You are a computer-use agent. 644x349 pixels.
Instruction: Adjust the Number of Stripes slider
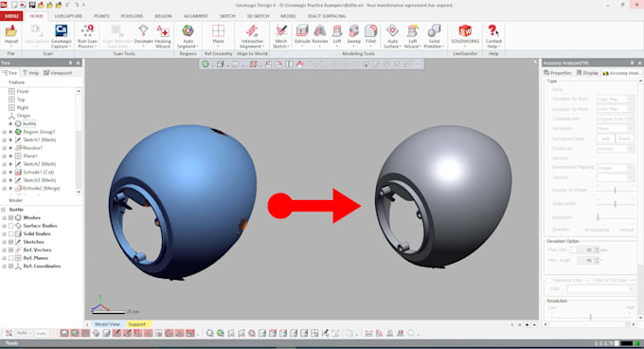click(x=615, y=190)
